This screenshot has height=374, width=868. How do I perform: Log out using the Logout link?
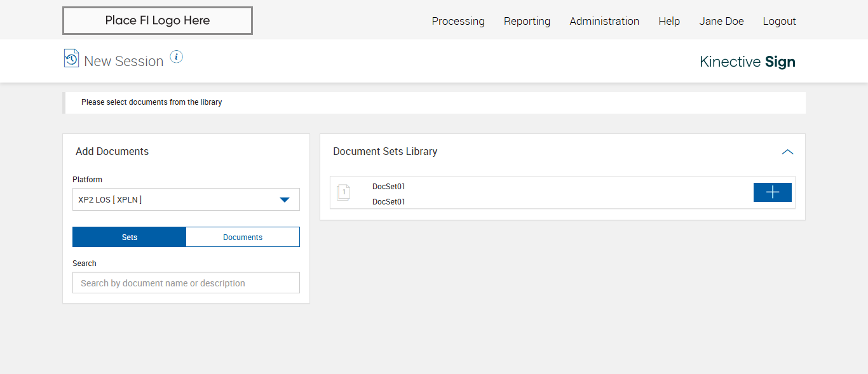[x=779, y=21]
